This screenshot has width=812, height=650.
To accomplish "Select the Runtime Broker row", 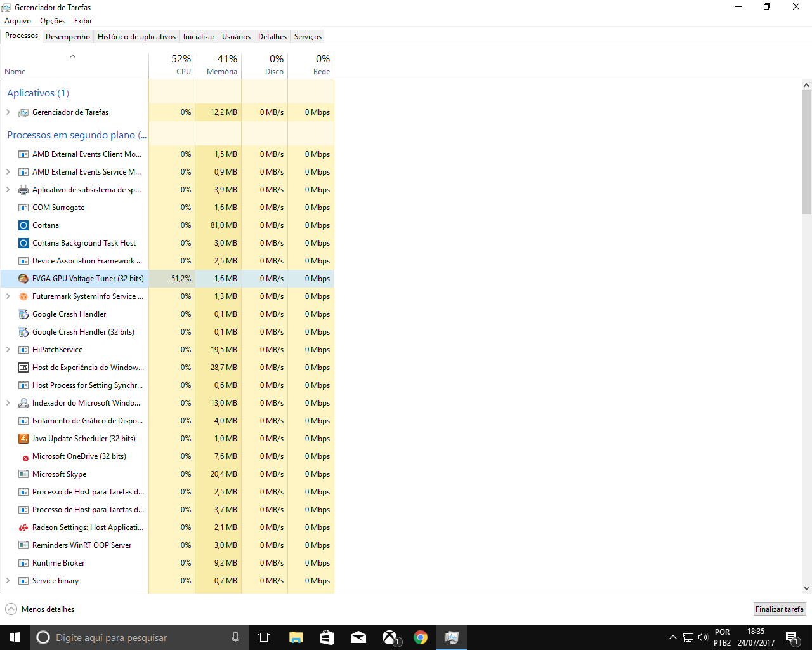I will 167,563.
